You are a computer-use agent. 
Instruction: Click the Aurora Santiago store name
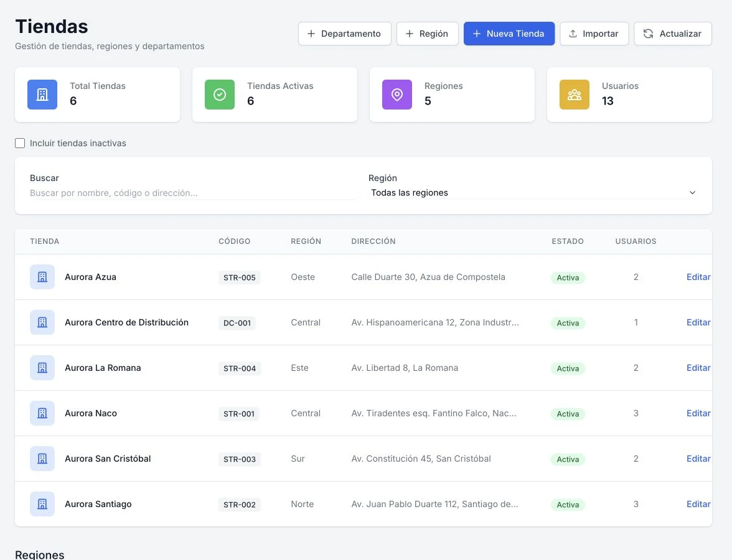click(98, 504)
